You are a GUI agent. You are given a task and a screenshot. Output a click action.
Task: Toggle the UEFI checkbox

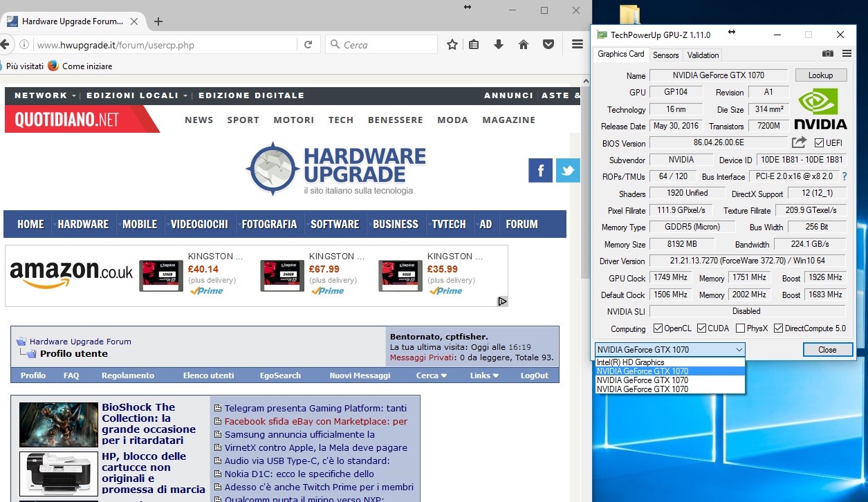pos(820,143)
